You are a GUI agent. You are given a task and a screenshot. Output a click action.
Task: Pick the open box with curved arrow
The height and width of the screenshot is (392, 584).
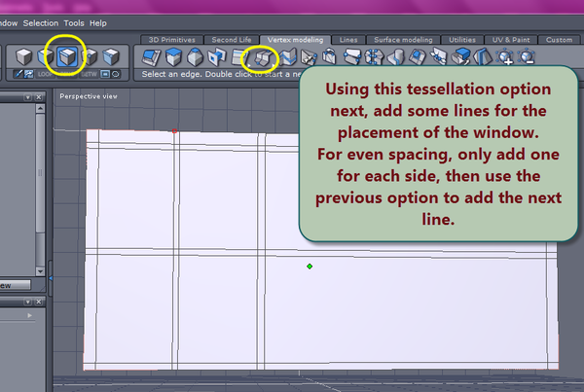pos(330,57)
